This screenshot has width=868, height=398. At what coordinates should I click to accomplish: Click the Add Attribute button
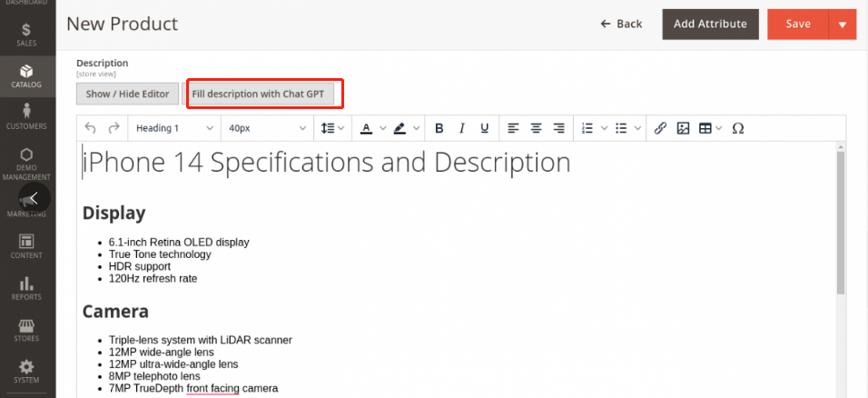710,25
